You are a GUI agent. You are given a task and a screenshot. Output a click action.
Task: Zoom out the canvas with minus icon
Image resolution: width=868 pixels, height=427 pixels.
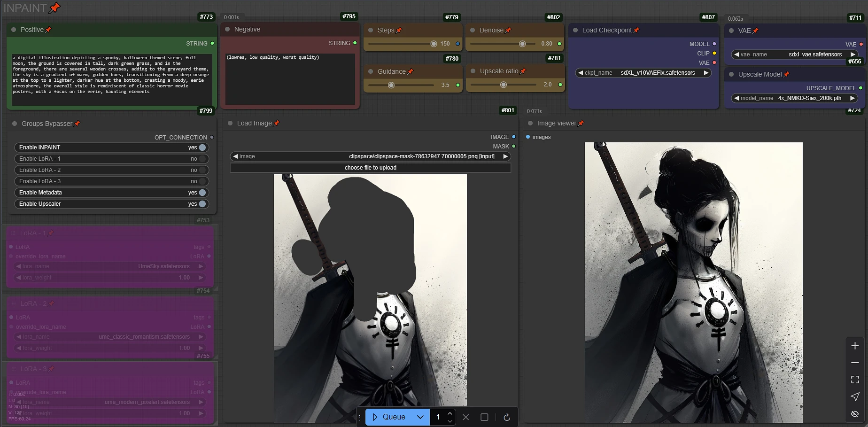tap(855, 363)
